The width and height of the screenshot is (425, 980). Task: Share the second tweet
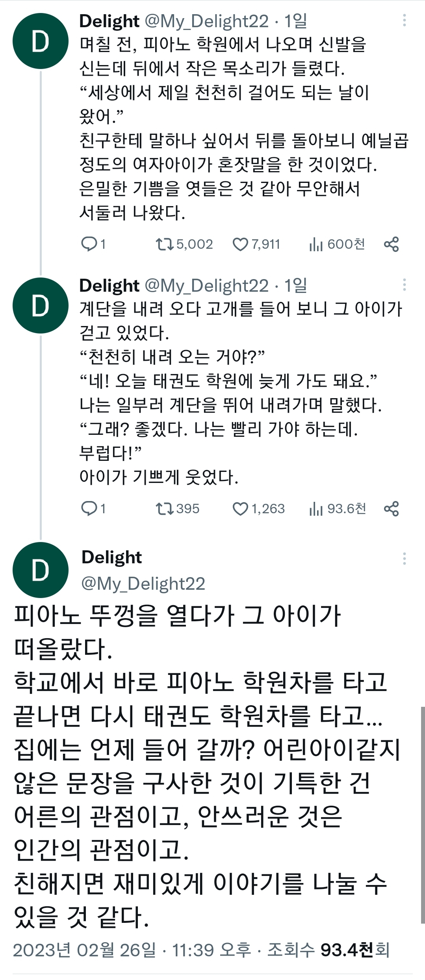[x=391, y=509]
